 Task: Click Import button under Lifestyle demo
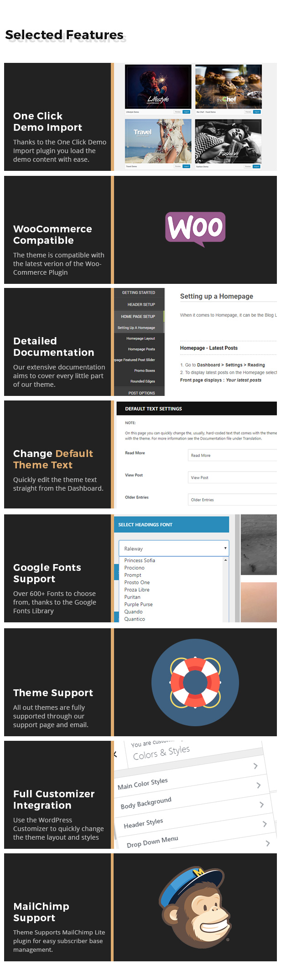(x=186, y=112)
